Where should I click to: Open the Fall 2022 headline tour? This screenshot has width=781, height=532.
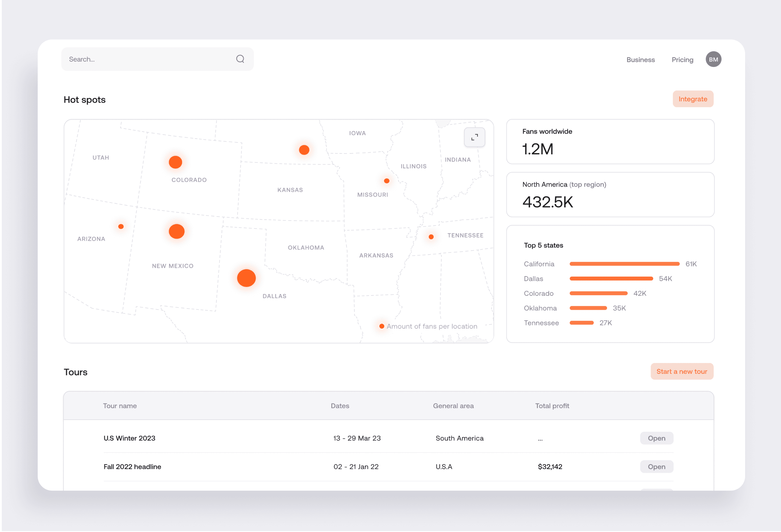click(x=656, y=467)
